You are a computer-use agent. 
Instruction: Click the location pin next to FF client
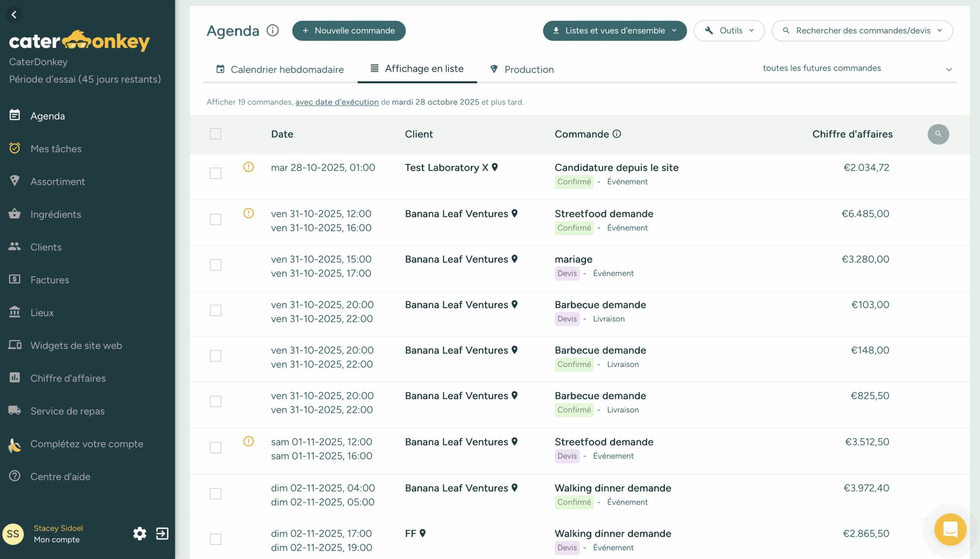point(422,533)
